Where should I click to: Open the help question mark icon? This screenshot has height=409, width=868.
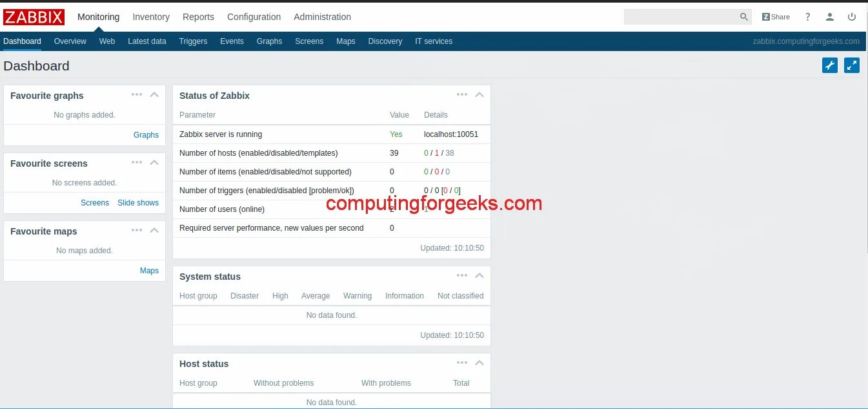click(x=808, y=17)
